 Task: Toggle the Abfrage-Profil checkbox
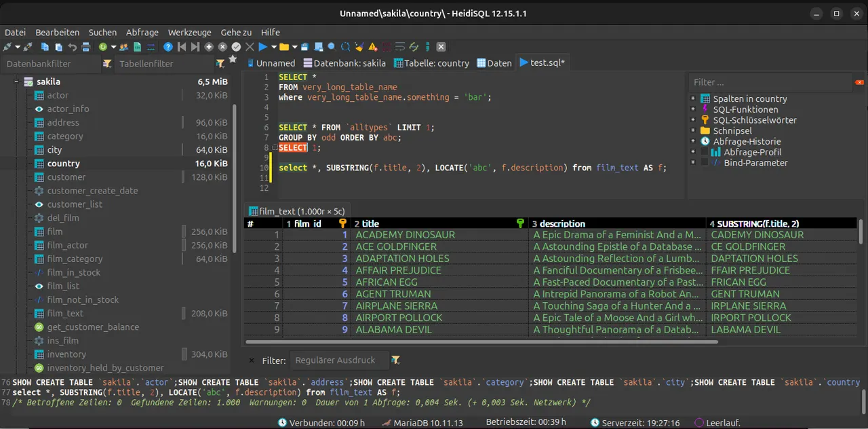tap(705, 152)
